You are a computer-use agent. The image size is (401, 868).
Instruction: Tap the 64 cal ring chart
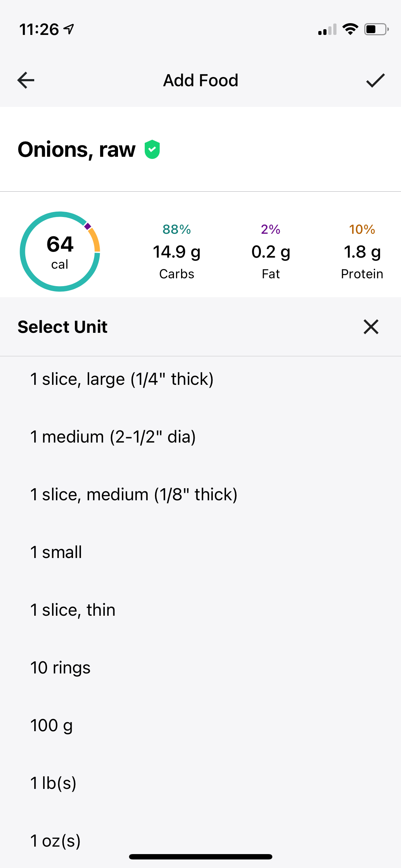tap(60, 252)
